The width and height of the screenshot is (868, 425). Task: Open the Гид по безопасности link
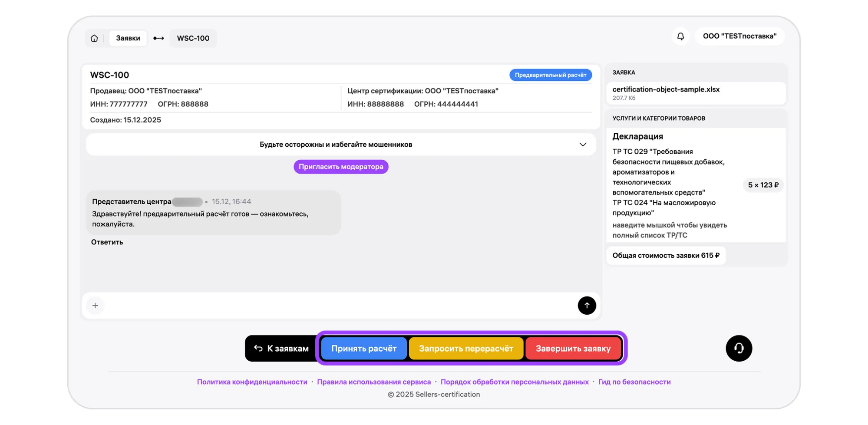[634, 382]
